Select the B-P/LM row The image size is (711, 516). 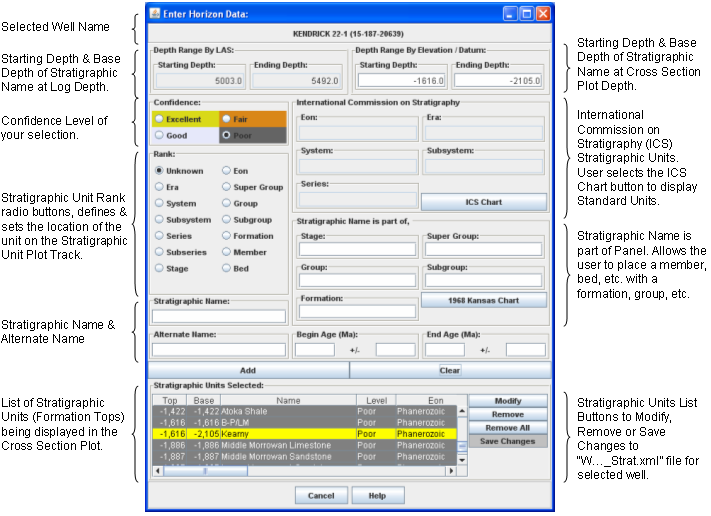click(304, 423)
